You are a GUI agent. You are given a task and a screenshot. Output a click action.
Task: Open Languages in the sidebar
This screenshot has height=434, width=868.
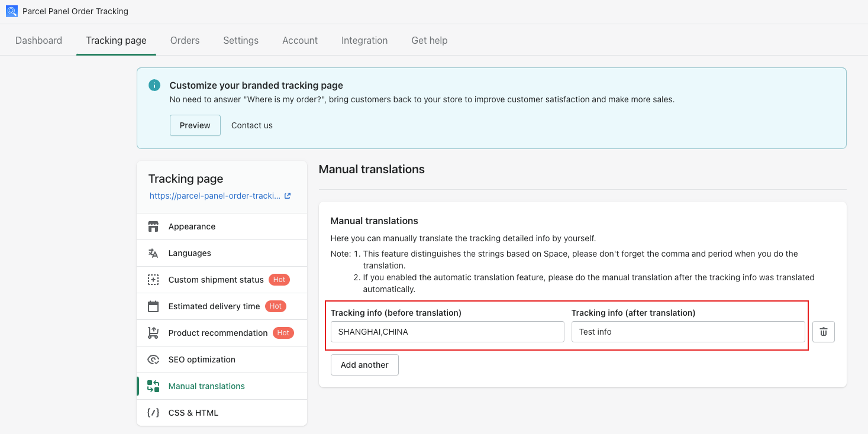tap(222, 253)
